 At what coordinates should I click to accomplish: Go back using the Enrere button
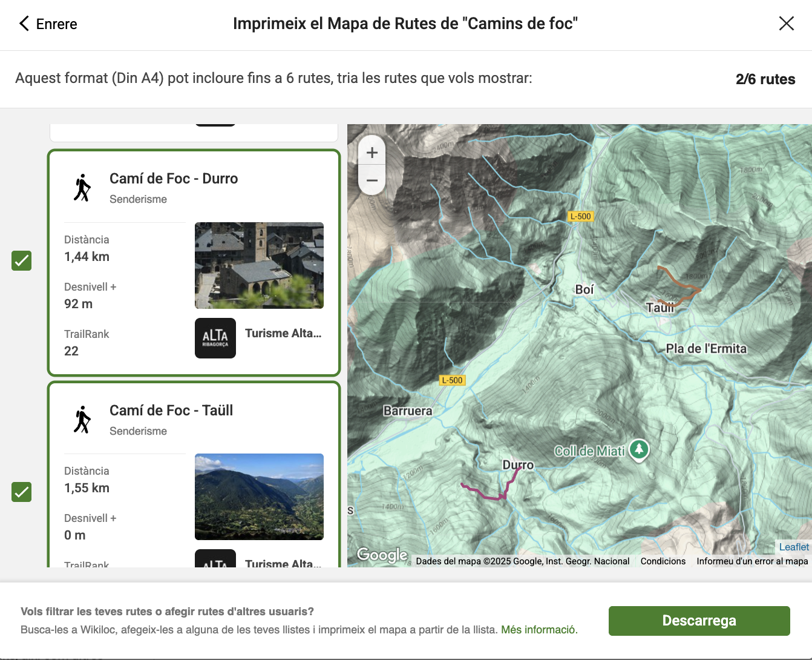pyautogui.click(x=48, y=24)
